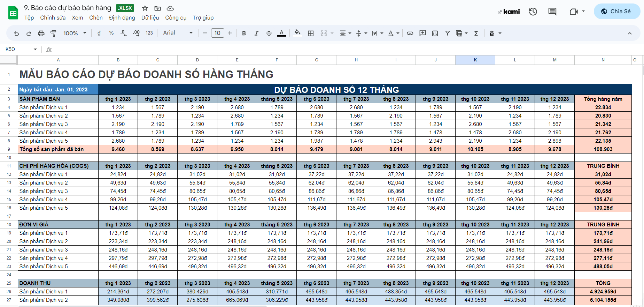Viewport: 644px width, 307px height.
Task: Click the Undo icon
Action: 16,33
